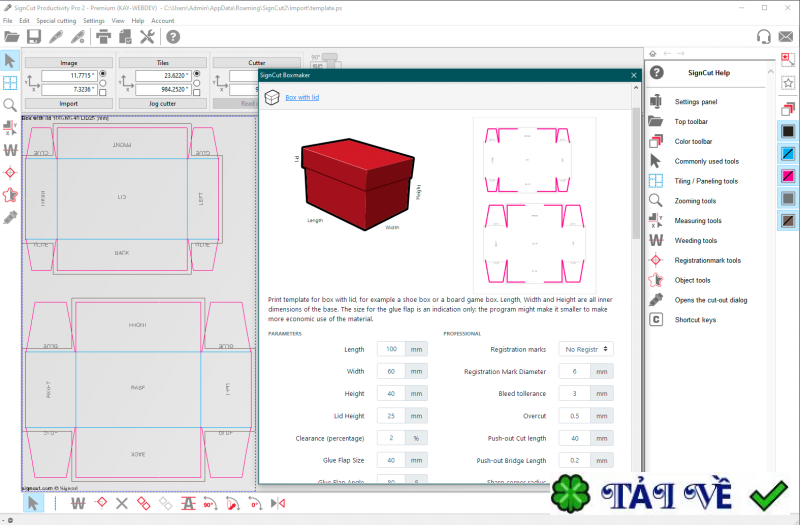Open the Special cutting menu
Screen dimensions: 800x525
click(55, 20)
